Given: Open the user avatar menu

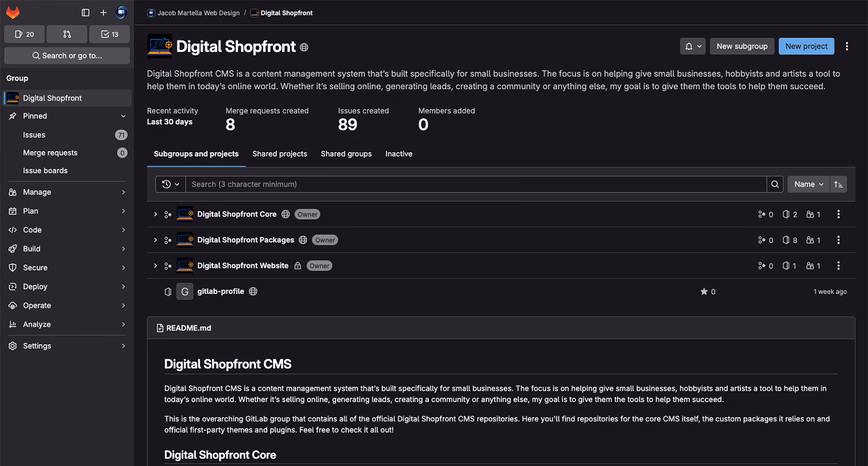Looking at the screenshot, I should point(121,13).
